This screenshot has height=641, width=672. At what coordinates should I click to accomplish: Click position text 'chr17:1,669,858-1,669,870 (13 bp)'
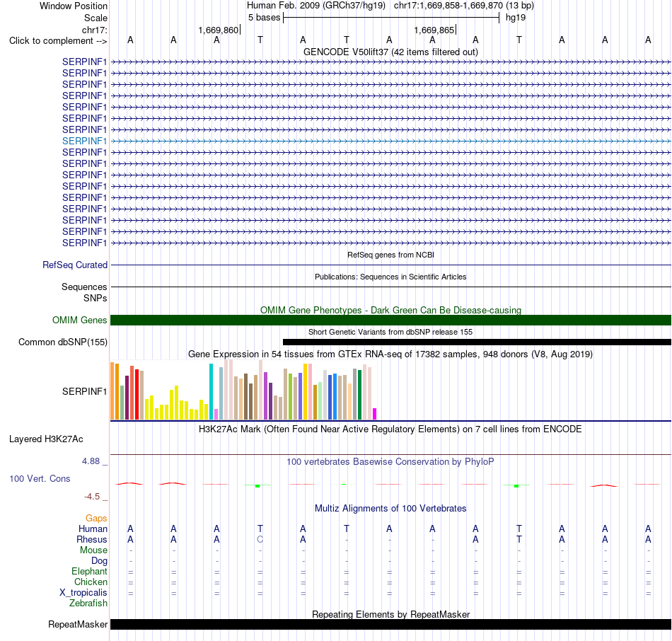[464, 6]
